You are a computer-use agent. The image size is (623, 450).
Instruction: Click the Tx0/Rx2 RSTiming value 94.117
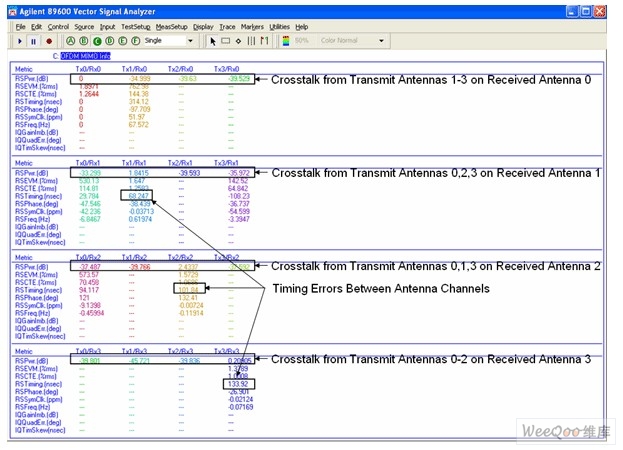click(89, 290)
